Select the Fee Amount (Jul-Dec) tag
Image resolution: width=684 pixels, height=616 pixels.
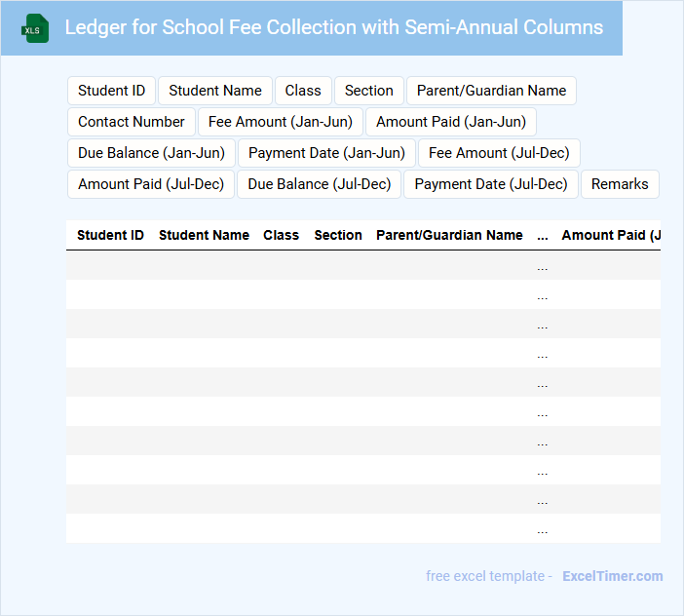coord(499,153)
